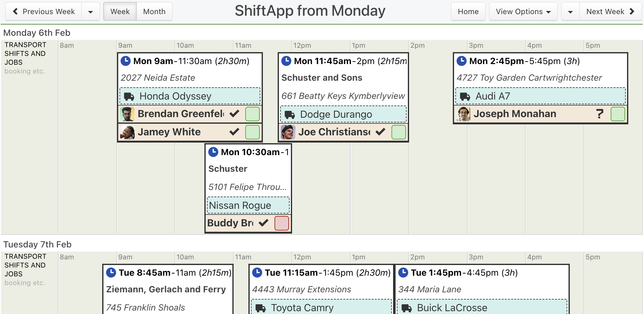This screenshot has height=314, width=644.
Task: Expand dropdown arrow beside Previous Week
Action: pos(91,12)
